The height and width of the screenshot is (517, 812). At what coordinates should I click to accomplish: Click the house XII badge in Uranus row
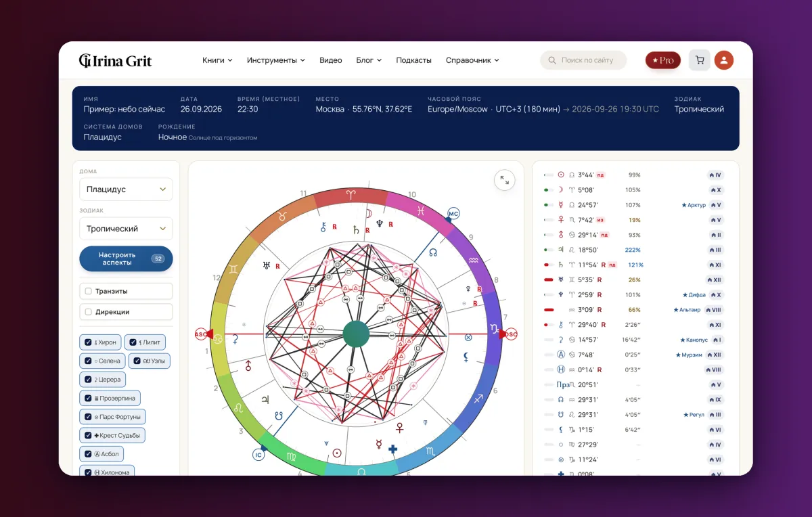pyautogui.click(x=715, y=279)
